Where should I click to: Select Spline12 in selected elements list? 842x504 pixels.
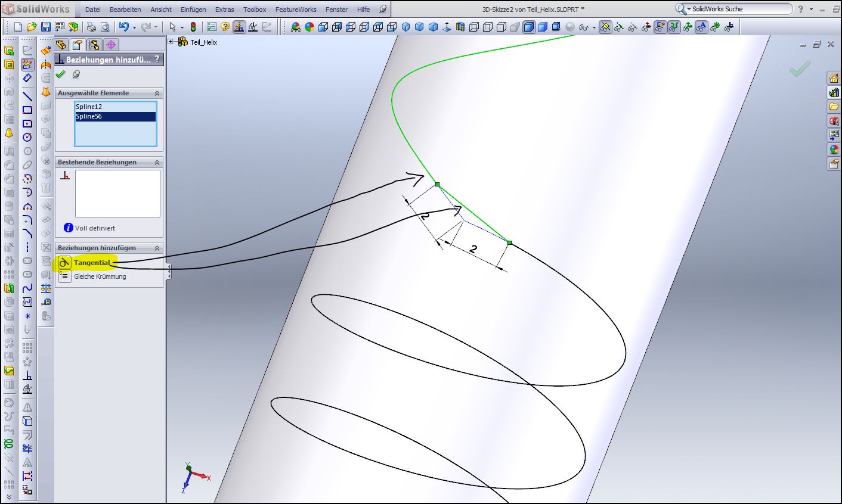(115, 107)
